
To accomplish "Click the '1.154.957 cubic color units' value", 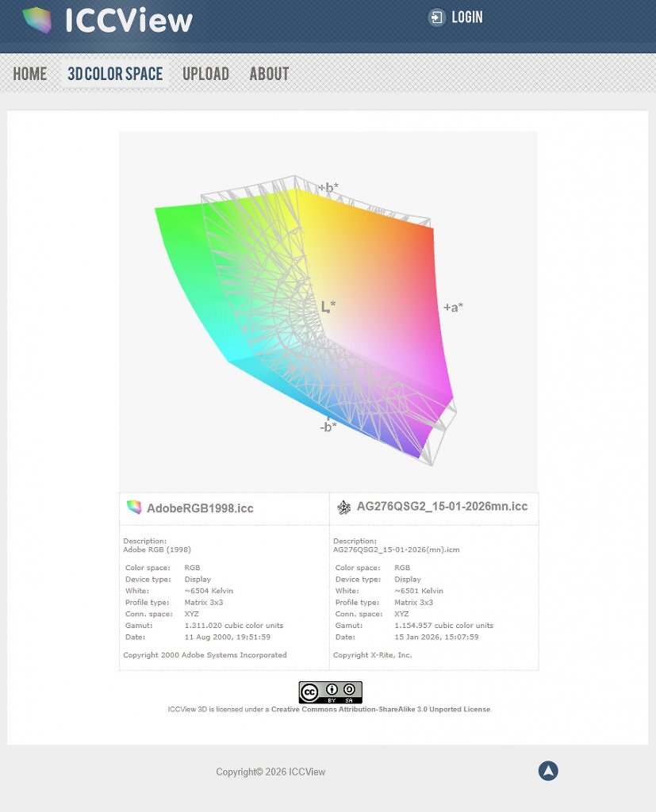I will [x=443, y=626].
